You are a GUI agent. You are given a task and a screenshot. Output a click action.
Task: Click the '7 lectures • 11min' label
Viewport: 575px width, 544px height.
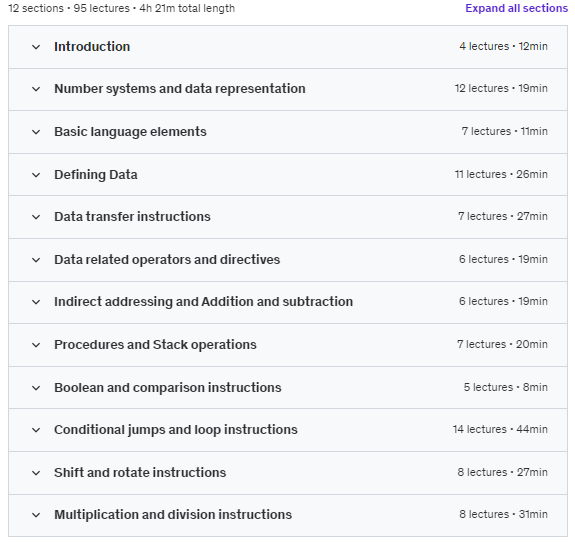505,131
